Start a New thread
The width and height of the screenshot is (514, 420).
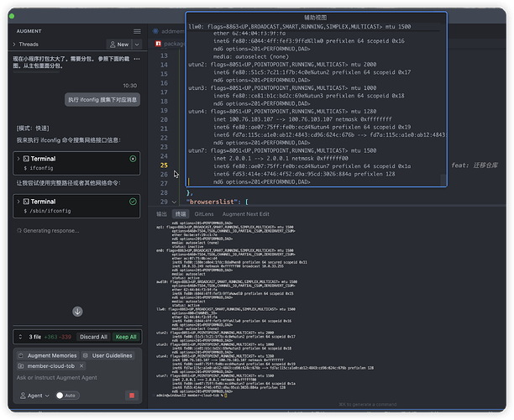[119, 45]
